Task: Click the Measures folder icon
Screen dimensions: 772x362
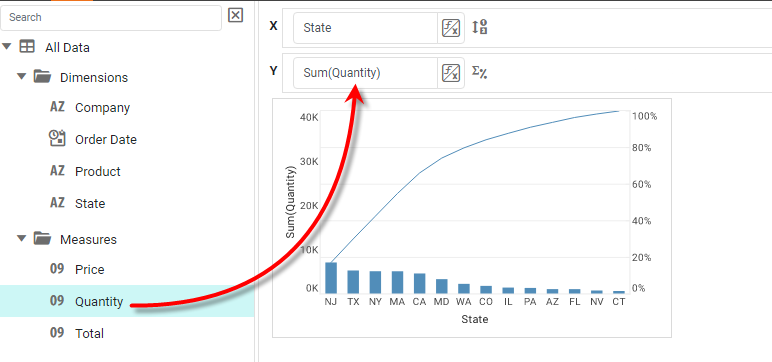Action: click(42, 238)
